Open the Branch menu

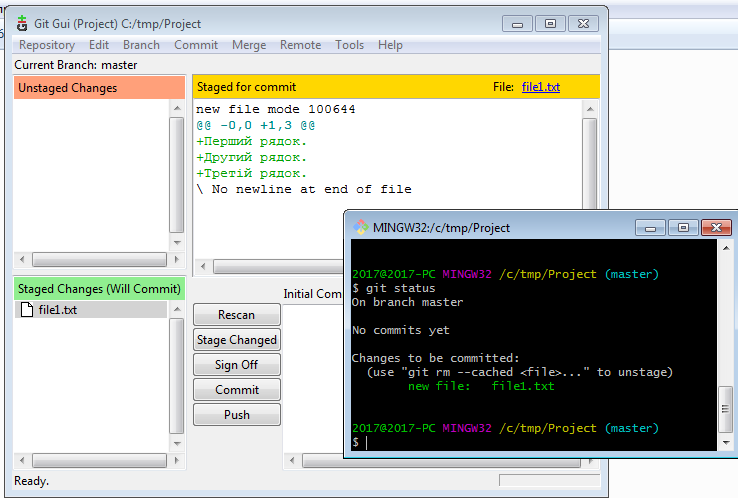click(x=141, y=45)
